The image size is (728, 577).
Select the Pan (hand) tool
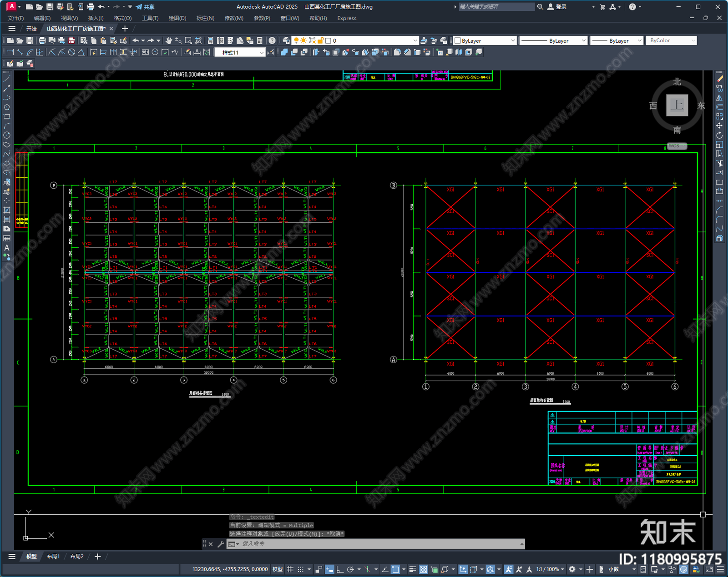click(x=168, y=40)
